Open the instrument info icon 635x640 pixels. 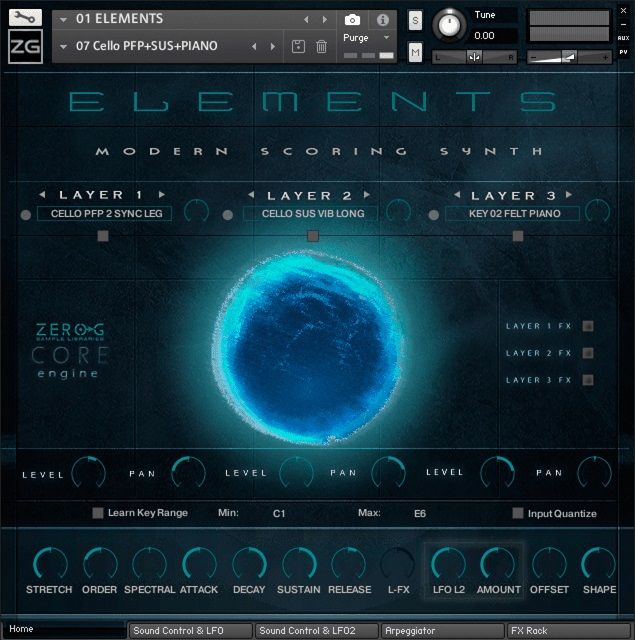[382, 19]
